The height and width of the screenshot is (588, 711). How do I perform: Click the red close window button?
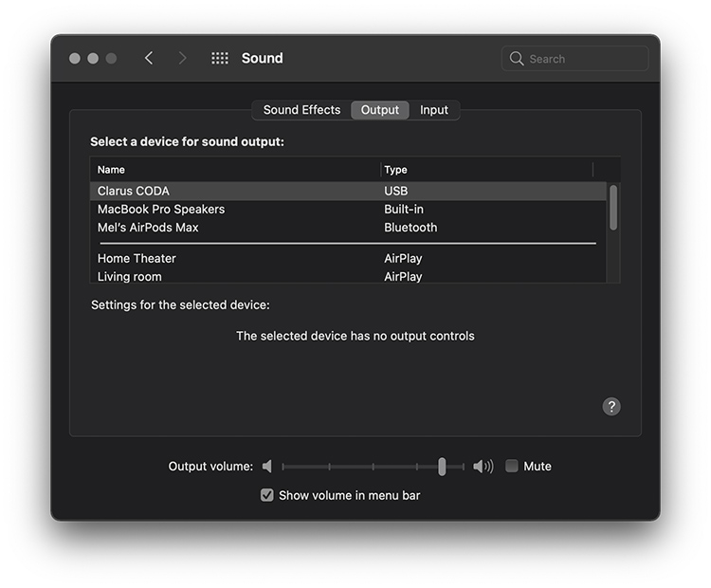(x=75, y=59)
